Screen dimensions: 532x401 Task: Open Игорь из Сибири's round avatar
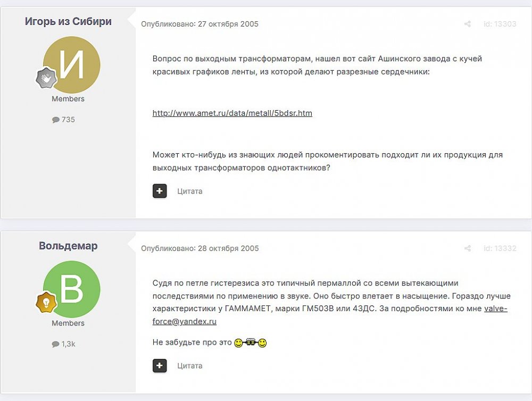click(x=71, y=65)
